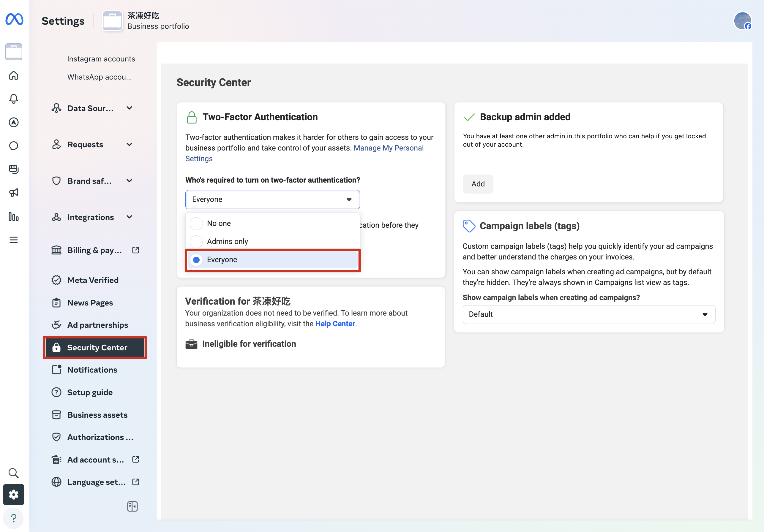764x532 pixels.
Task: Open Ad partnerships settings
Action: [97, 325]
